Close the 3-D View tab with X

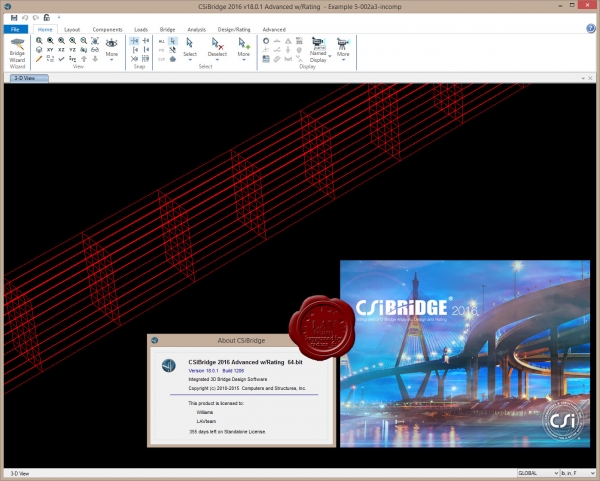tap(590, 78)
